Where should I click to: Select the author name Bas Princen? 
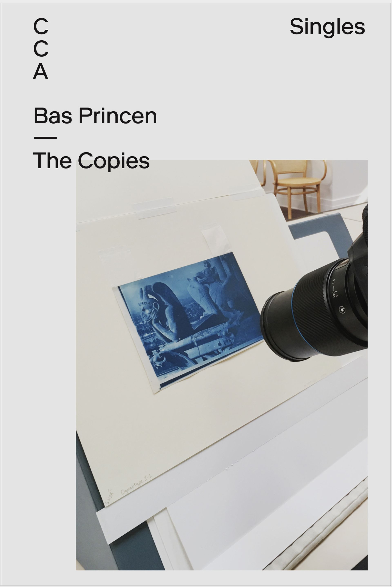(95, 116)
